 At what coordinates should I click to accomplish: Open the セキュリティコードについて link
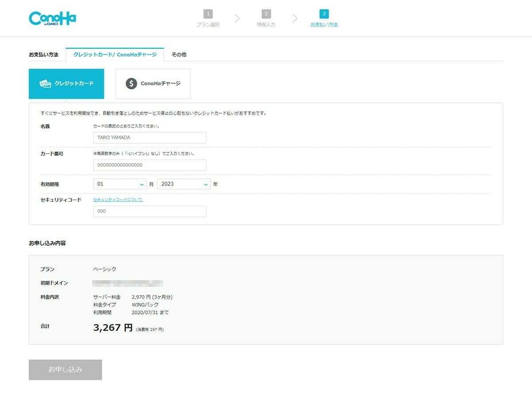117,199
